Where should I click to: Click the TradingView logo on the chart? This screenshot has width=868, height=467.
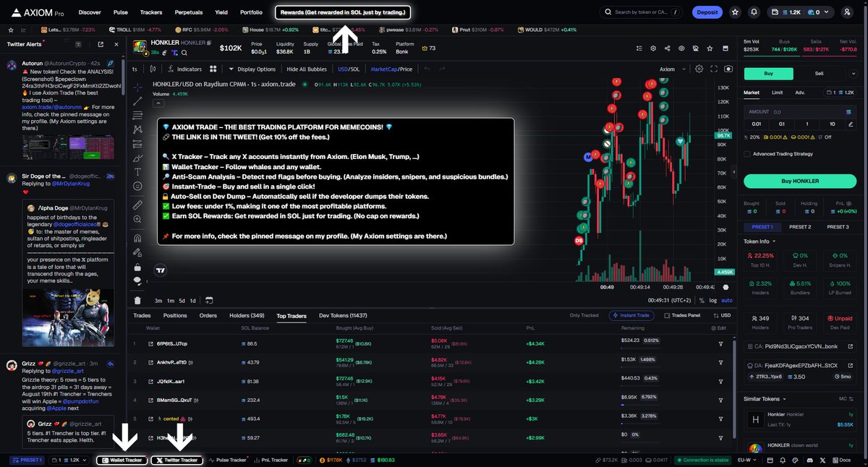[x=161, y=270]
